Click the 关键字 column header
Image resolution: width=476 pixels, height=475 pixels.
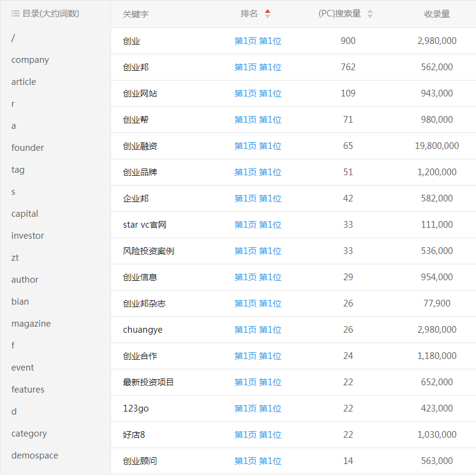[x=135, y=14]
